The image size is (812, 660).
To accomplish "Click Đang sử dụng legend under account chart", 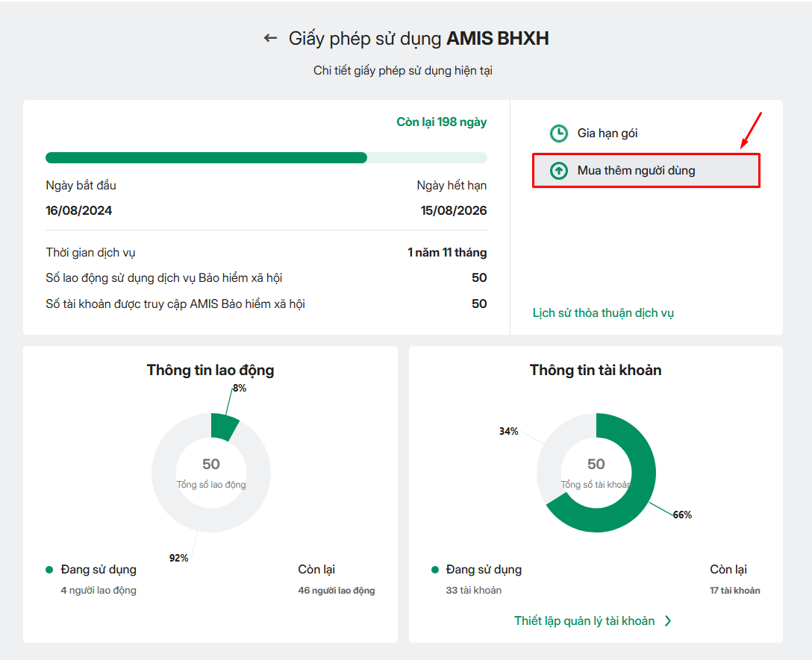I will pos(484,570).
